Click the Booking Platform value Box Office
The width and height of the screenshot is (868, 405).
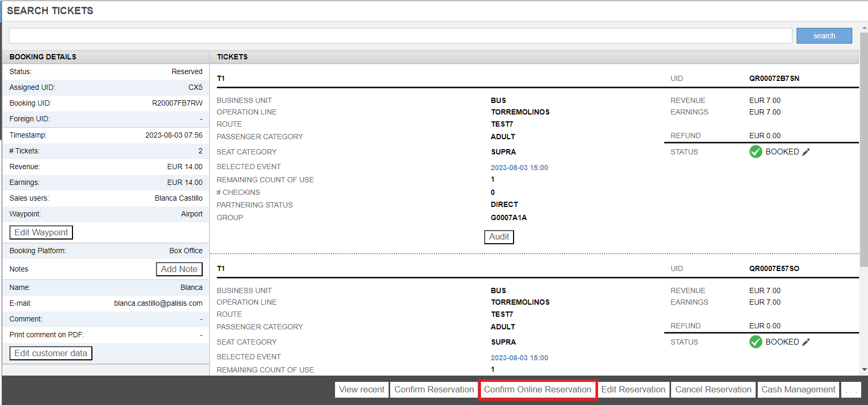pyautogui.click(x=186, y=251)
